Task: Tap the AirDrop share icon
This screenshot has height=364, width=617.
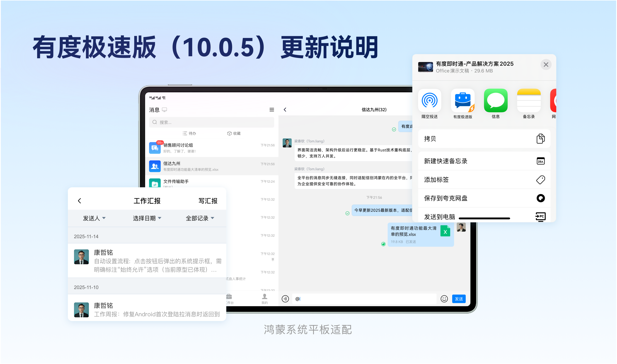Action: [429, 101]
